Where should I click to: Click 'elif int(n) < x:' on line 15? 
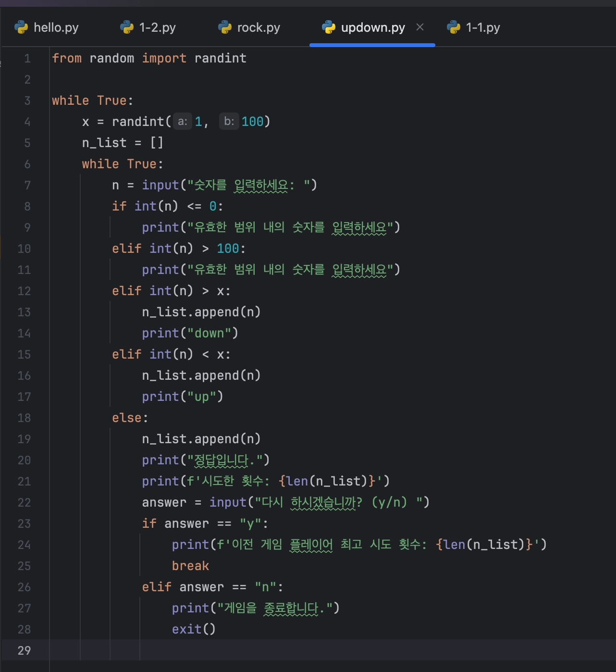point(171,355)
